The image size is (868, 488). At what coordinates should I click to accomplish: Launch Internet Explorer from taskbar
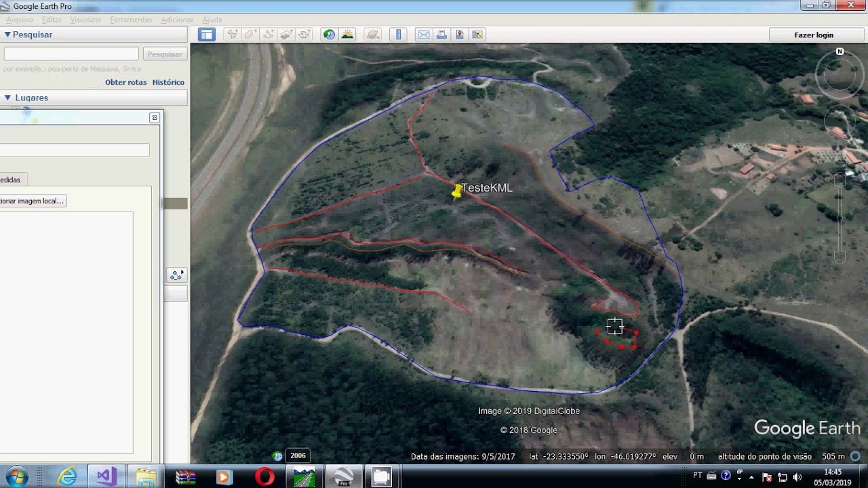coord(67,477)
